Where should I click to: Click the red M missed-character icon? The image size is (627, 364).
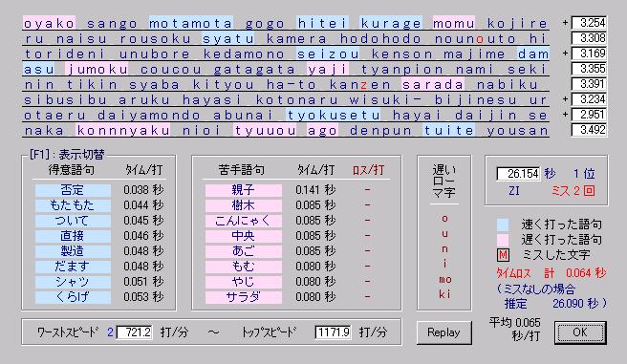[503, 255]
